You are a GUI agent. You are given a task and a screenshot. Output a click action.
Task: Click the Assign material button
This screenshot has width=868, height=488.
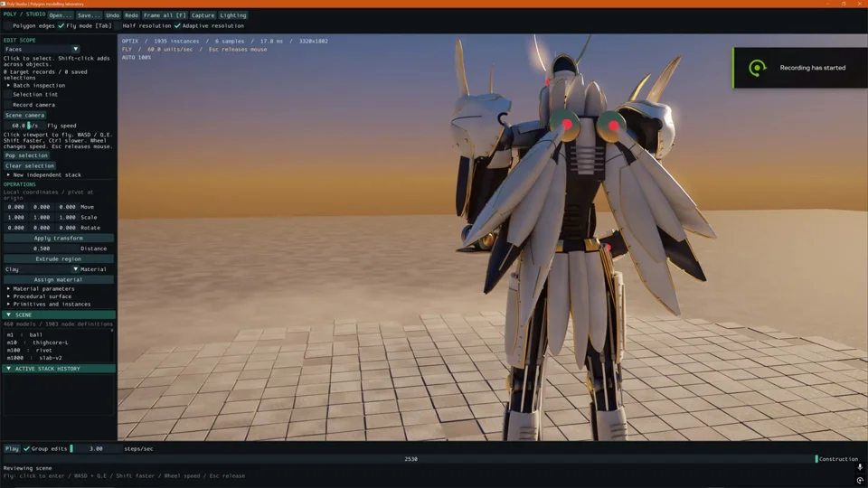coord(59,280)
